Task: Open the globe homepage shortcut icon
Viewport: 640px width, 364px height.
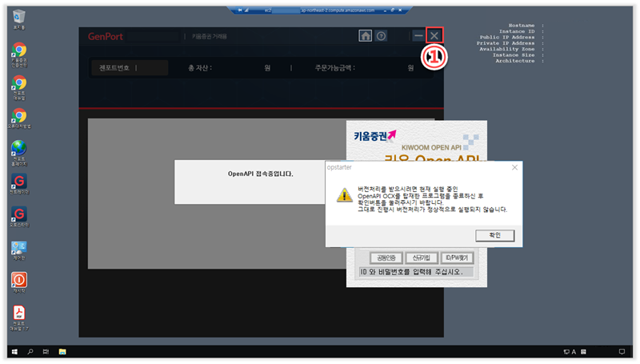Action: (x=19, y=149)
